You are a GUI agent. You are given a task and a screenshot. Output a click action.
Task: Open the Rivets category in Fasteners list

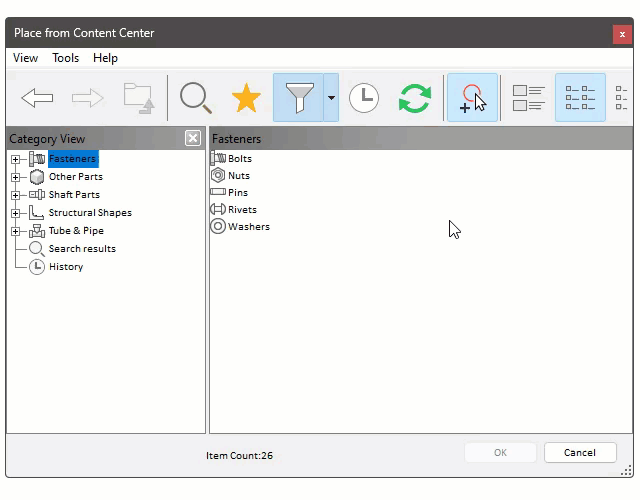coord(242,209)
